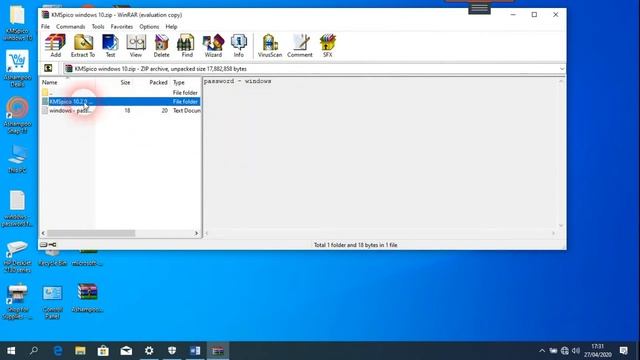Open the This PC desktop icon
The height and width of the screenshot is (360, 640).
[18, 159]
